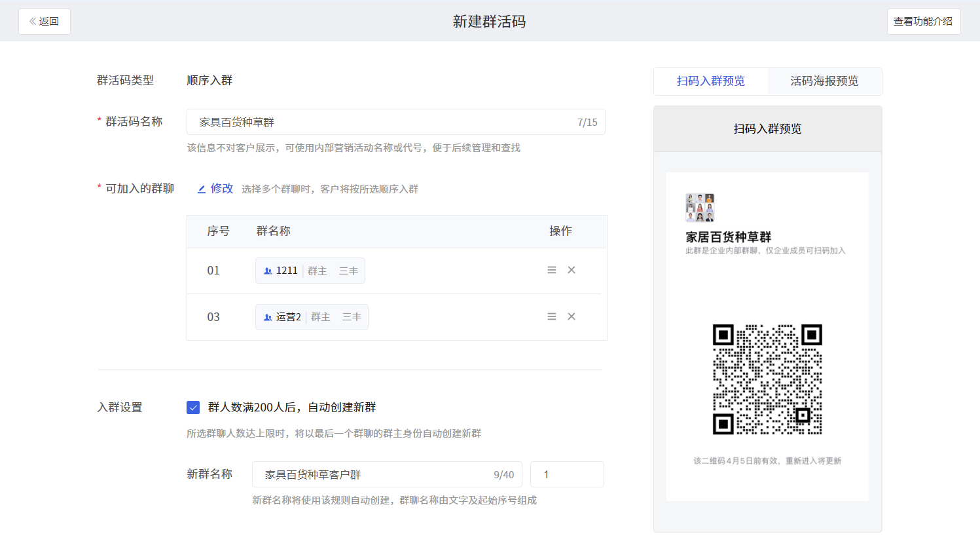Select the 运营2 group tag
Image resolution: width=980 pixels, height=549 pixels.
click(x=312, y=317)
